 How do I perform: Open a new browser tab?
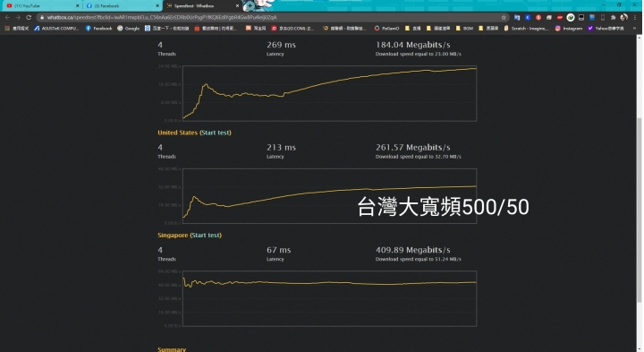click(x=250, y=5)
